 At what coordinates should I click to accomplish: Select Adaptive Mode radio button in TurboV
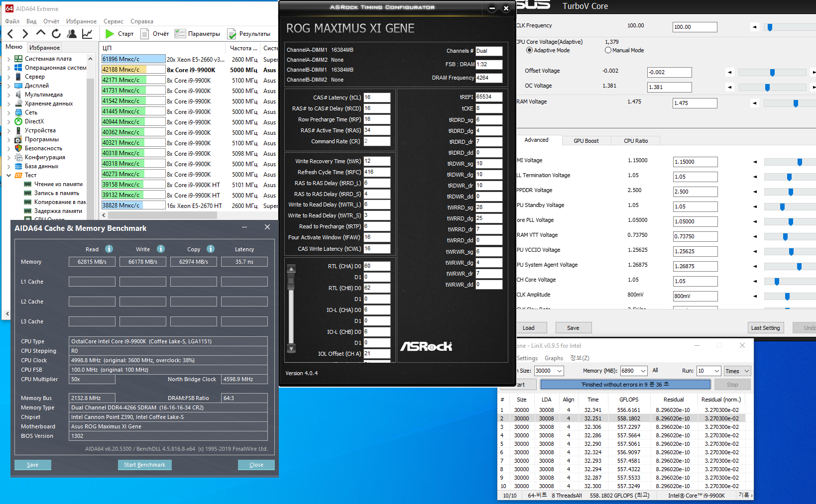pos(530,50)
